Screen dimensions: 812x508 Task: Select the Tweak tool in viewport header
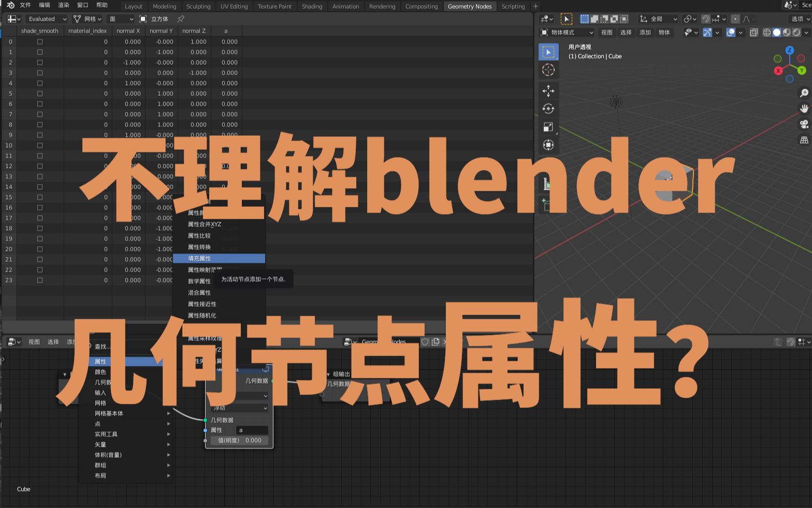coord(567,19)
